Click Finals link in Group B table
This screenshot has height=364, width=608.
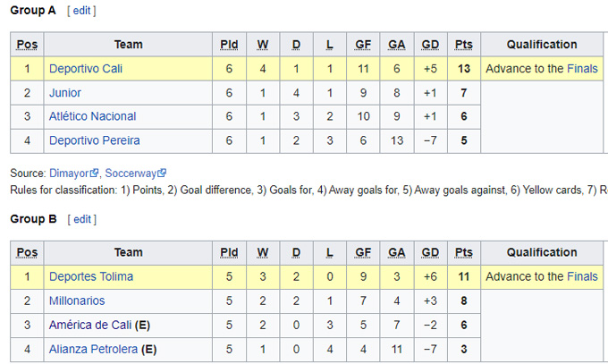(583, 277)
